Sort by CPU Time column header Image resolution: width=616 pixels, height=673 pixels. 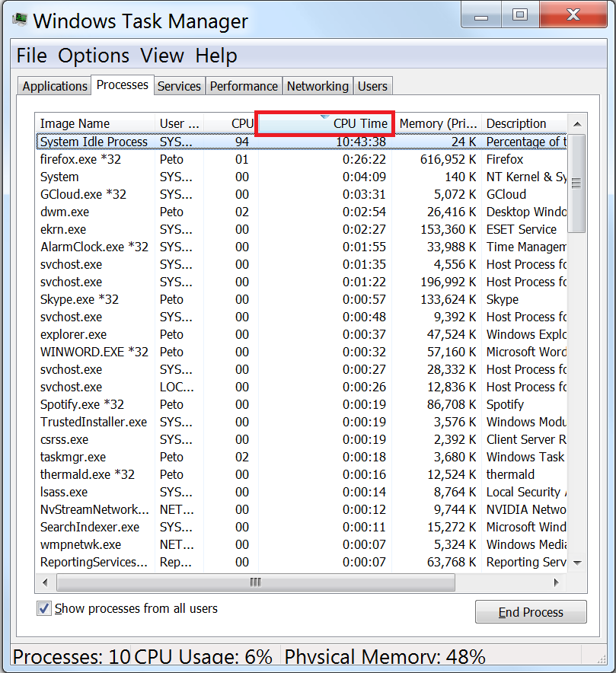[x=324, y=123]
